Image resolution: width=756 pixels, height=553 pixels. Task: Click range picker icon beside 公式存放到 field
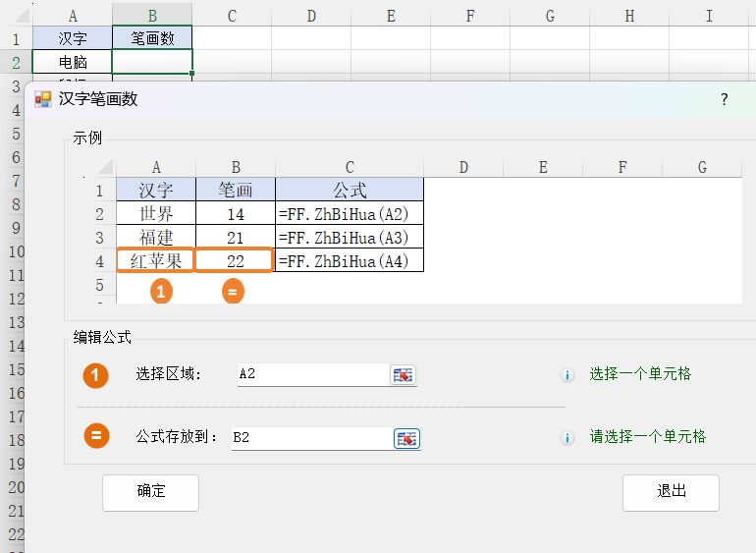[406, 438]
